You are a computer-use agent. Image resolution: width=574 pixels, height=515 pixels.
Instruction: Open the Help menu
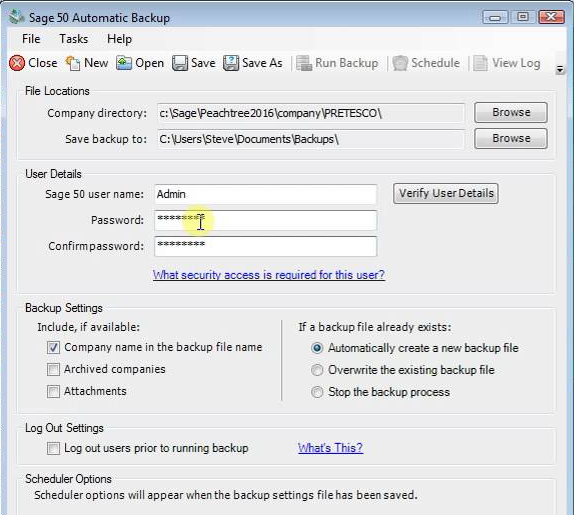[119, 39]
